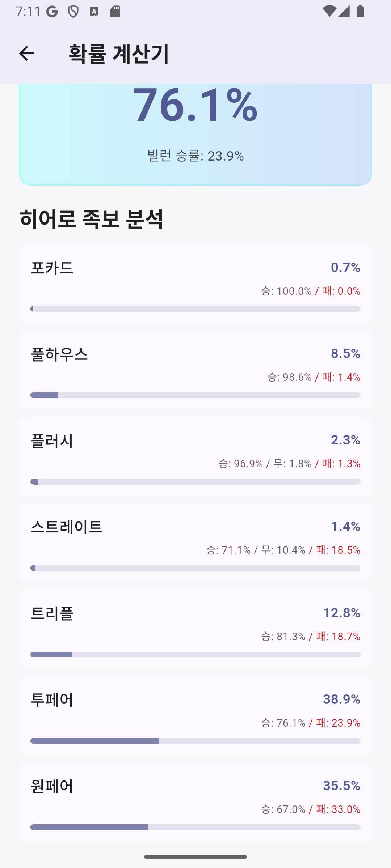
Task: Tap the keyboard language 'A' status icon
Action: pyautogui.click(x=94, y=12)
